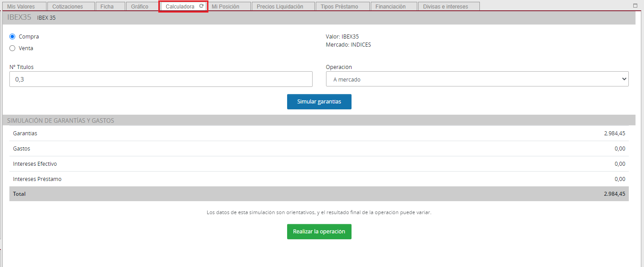Click the Total row amount 2.984,45
Screen dimensions: 644x267
coord(614,194)
